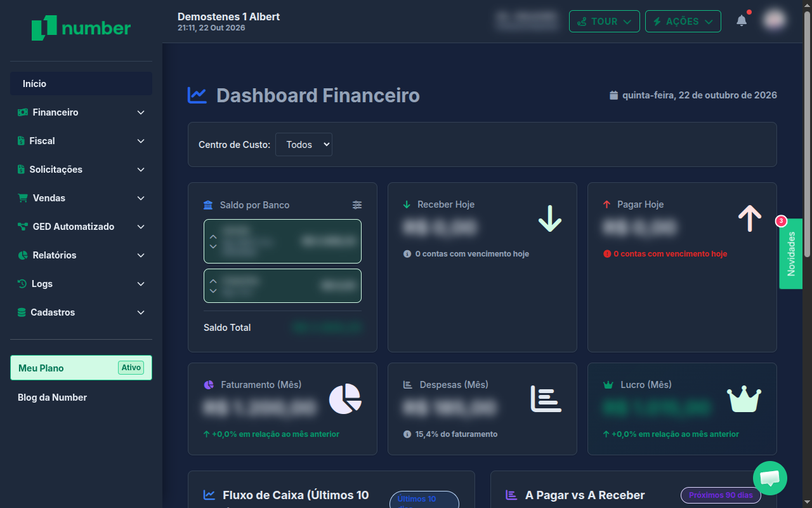The image size is (812, 508).
Task: Open the green chat bubble widget
Action: (x=770, y=478)
